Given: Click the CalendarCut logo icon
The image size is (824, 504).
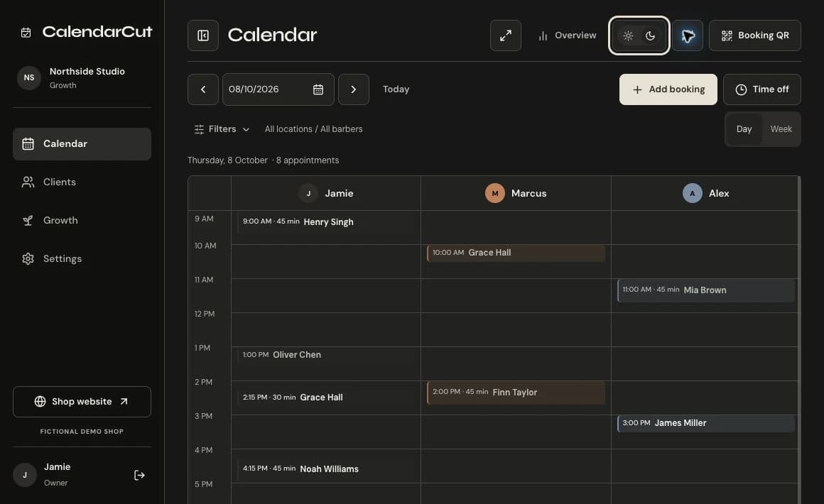Looking at the screenshot, I should point(26,33).
